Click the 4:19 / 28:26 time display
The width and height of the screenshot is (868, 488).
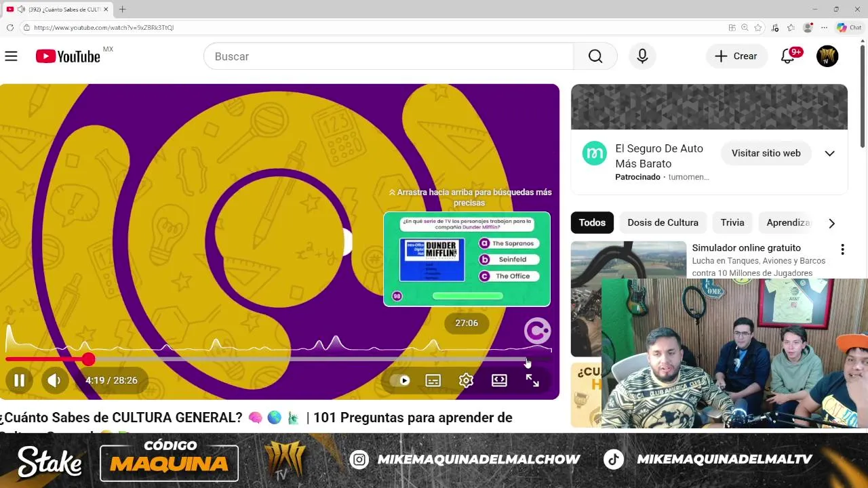(111, 380)
